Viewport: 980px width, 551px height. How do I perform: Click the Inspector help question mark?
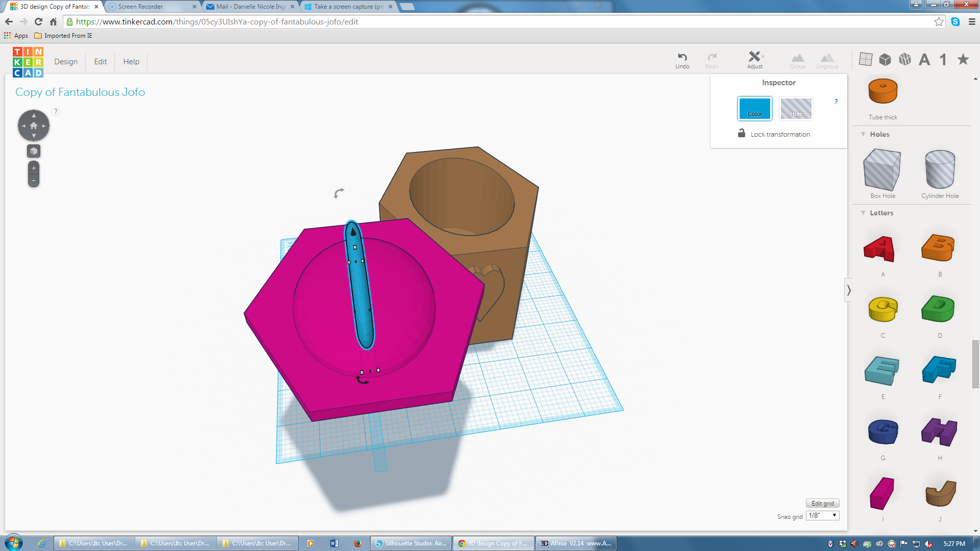click(836, 102)
